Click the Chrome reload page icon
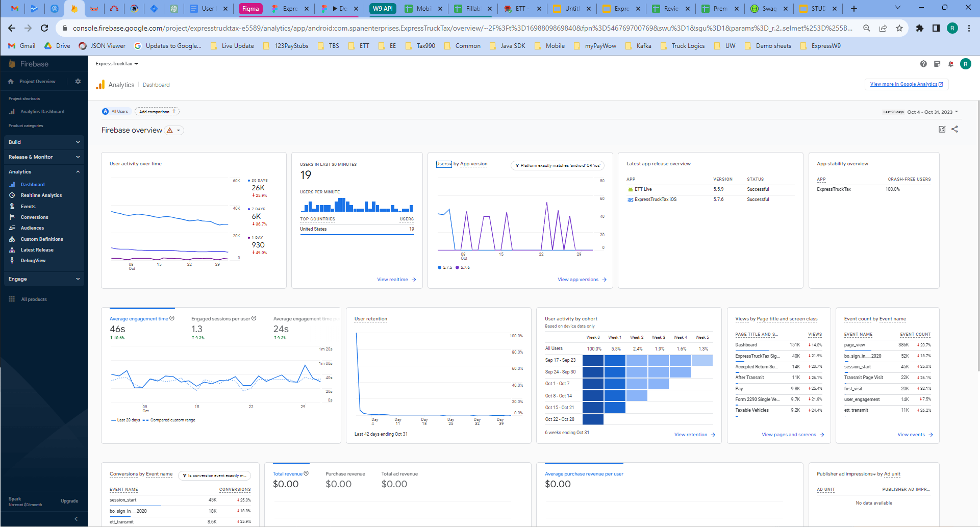Viewport: 980px width, 527px height. 44,28
